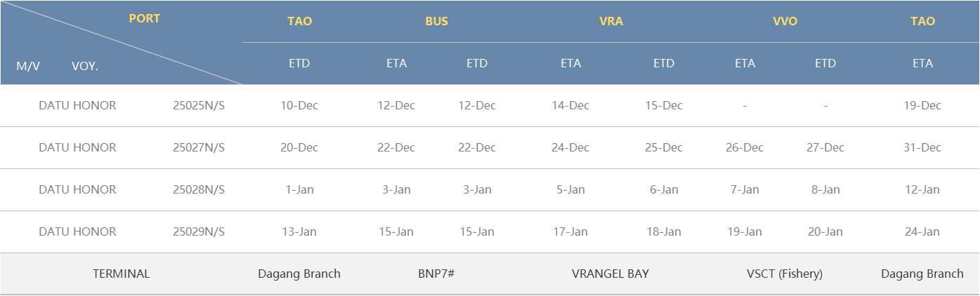Select the 31-Dec arrival date
Viewport: 980px width, 296px height.
[x=922, y=147]
